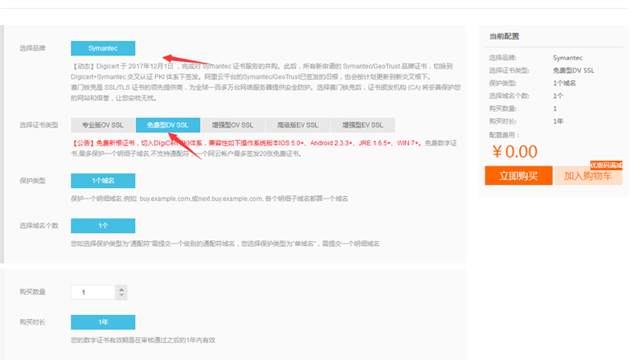643x364 pixels.
Task: Click the 立即购买 buy now button
Action: [518, 176]
